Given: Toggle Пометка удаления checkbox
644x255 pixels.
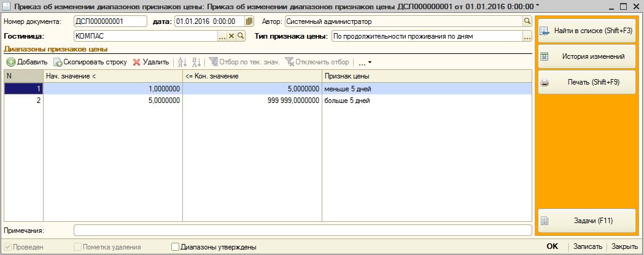Looking at the screenshot, I should click(x=77, y=247).
